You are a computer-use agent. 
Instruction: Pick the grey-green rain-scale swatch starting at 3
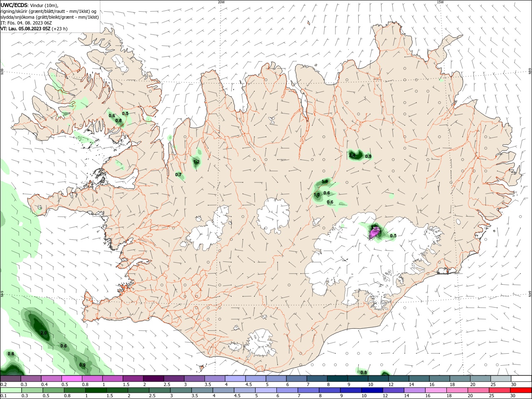pos(181,390)
